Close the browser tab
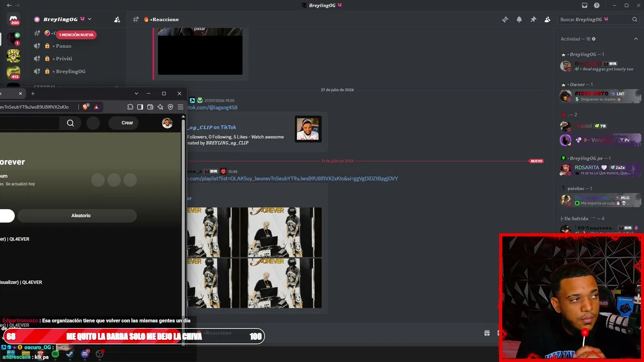Screen dimensions: 644x362 click(x=21, y=94)
